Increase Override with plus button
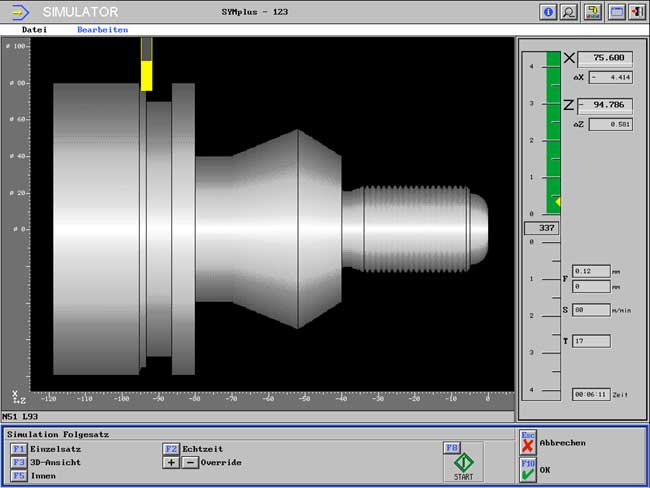 (171, 462)
